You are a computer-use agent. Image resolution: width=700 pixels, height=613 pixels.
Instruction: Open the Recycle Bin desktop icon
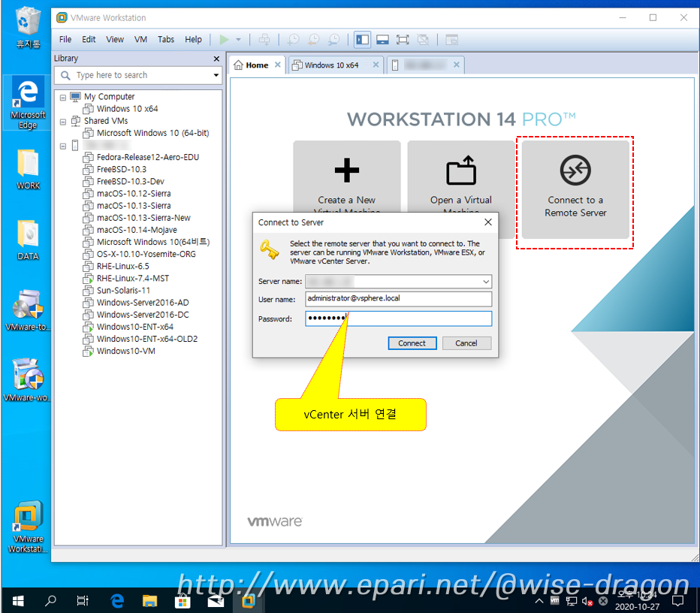click(x=28, y=28)
